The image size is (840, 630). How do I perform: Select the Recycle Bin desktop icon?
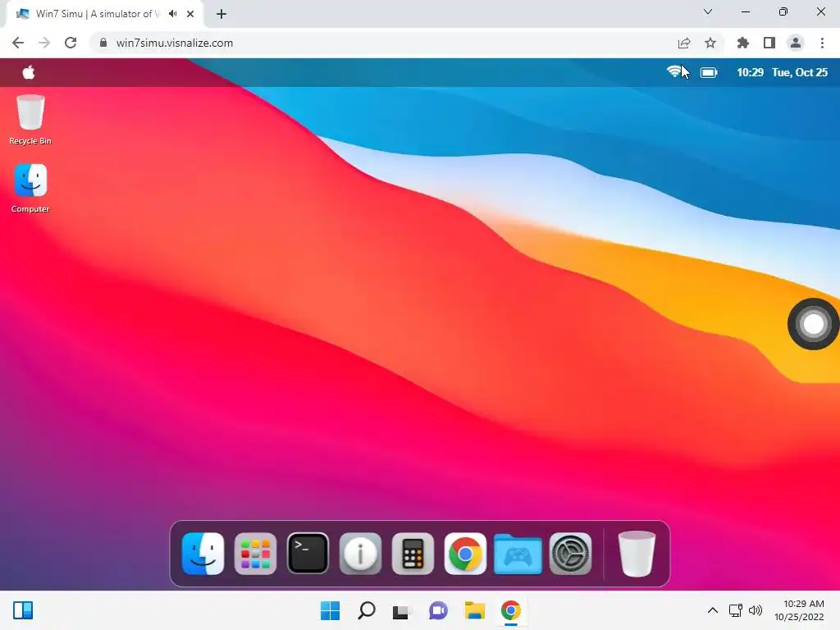tap(30, 120)
